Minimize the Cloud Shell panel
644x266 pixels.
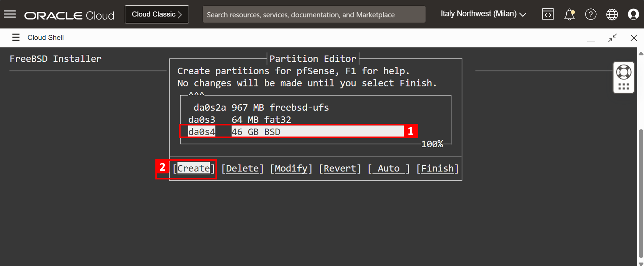point(591,42)
